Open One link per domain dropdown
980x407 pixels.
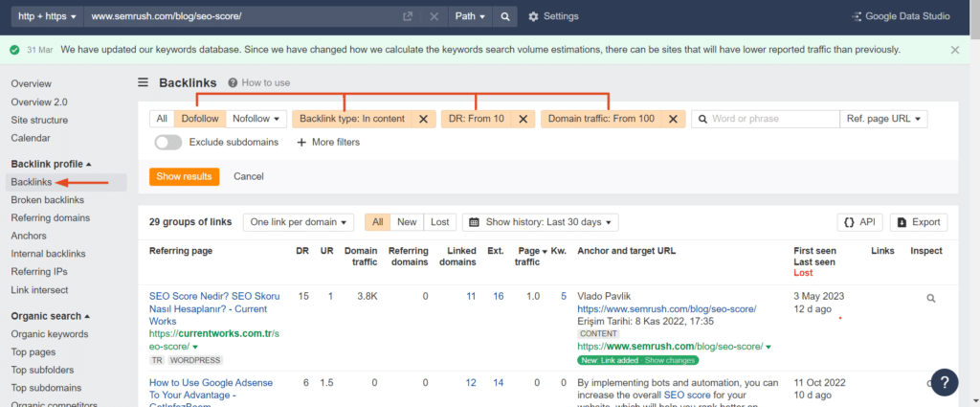[299, 222]
